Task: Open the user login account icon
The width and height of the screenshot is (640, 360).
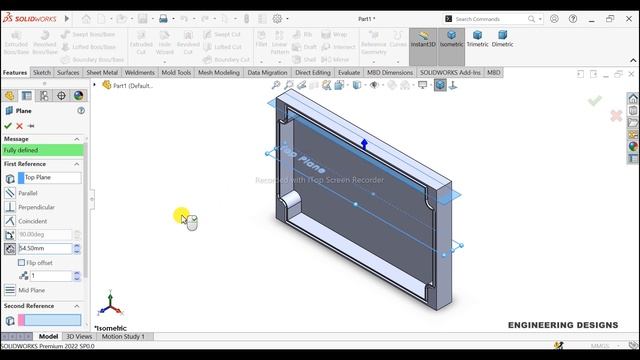Action: 554,19
